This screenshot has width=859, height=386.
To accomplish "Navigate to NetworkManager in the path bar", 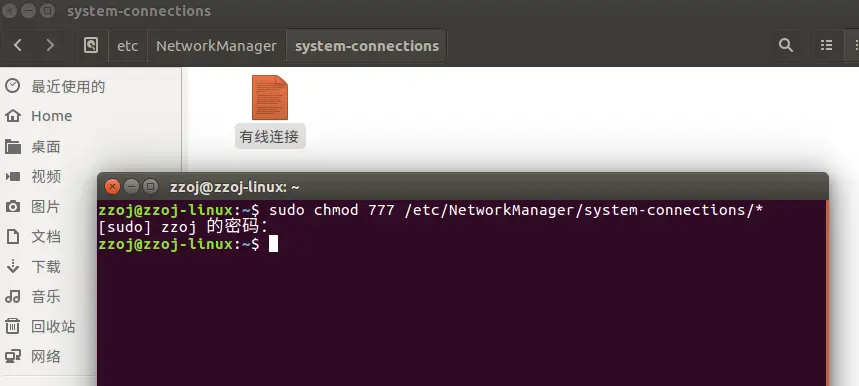I will pyautogui.click(x=216, y=45).
